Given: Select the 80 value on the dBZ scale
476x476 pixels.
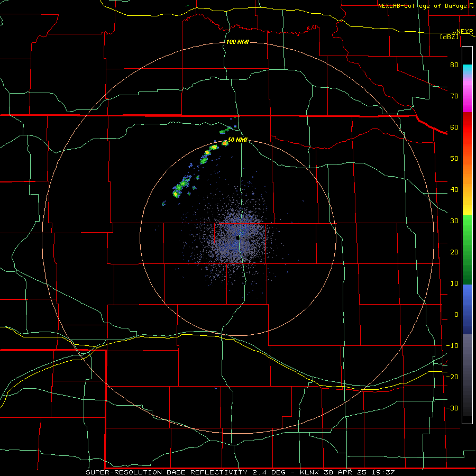Looking at the screenshot, I should (x=454, y=65).
